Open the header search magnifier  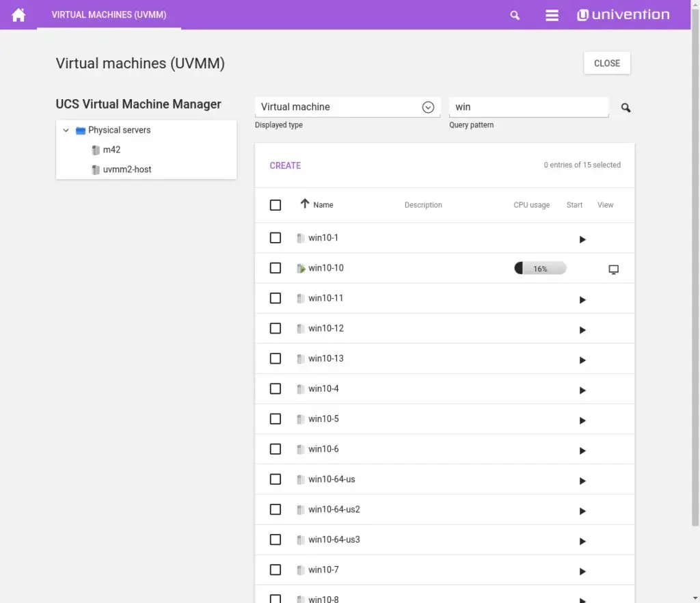click(x=515, y=15)
